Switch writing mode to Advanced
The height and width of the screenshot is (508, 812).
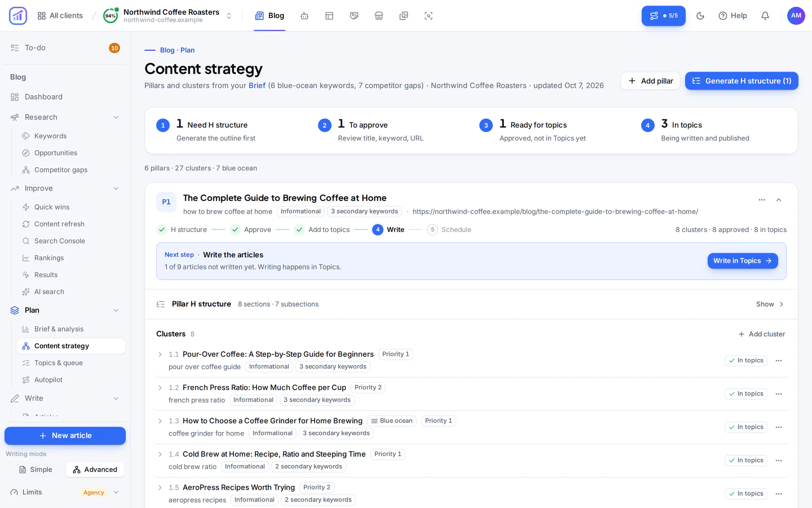[x=95, y=469]
